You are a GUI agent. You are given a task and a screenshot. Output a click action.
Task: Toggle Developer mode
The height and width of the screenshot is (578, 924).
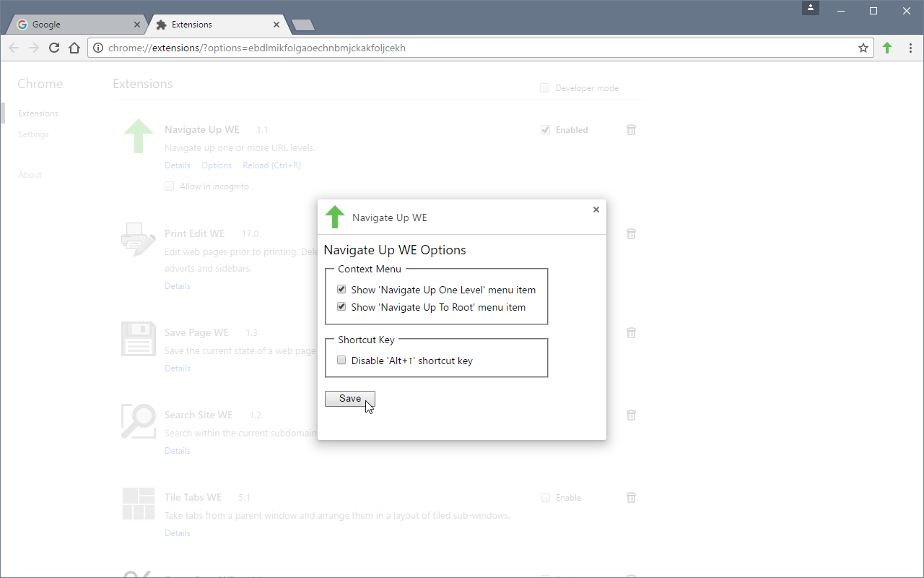point(544,87)
